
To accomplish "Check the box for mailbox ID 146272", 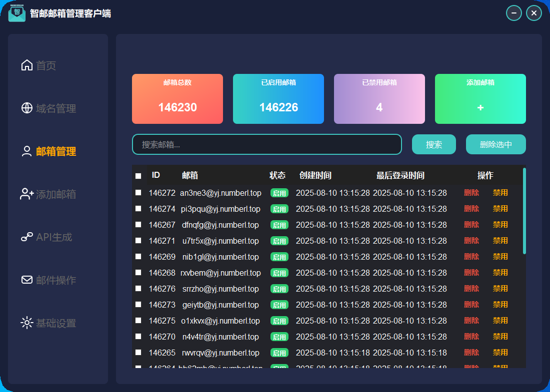I will pyautogui.click(x=138, y=193).
